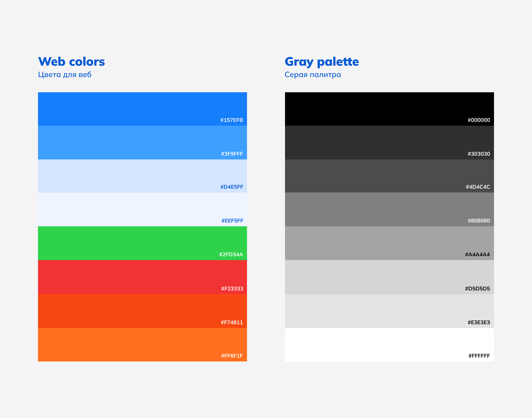
Task: Click the #000000 black swatch
Action: (x=389, y=109)
